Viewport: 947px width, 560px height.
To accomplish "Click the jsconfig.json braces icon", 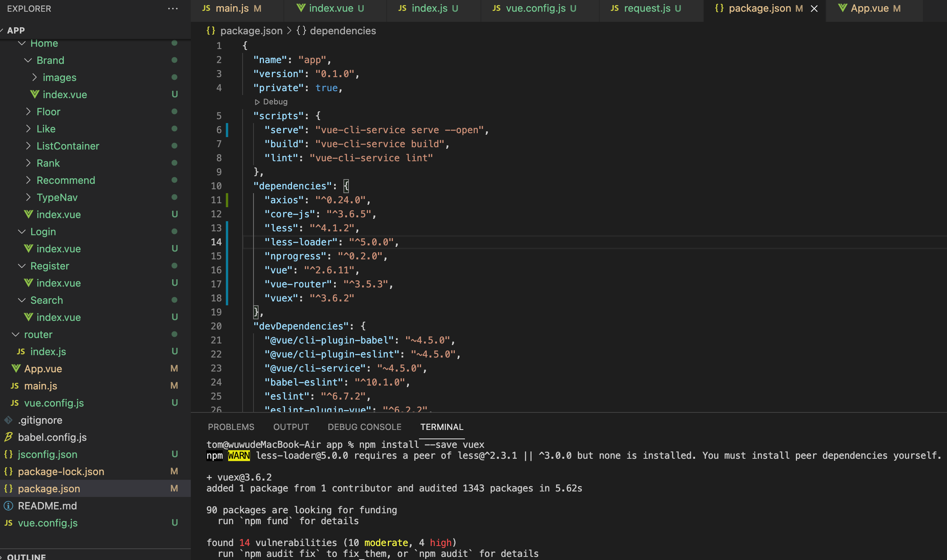I will (x=8, y=454).
